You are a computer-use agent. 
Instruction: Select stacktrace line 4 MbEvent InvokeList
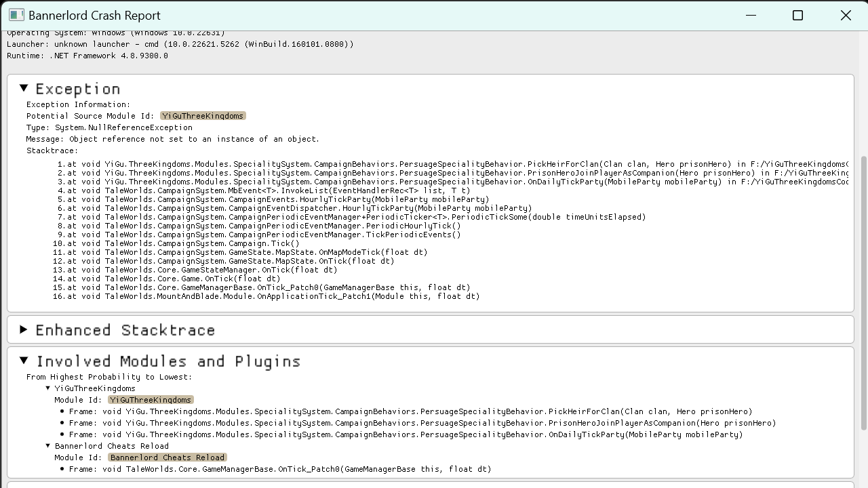[x=264, y=190]
